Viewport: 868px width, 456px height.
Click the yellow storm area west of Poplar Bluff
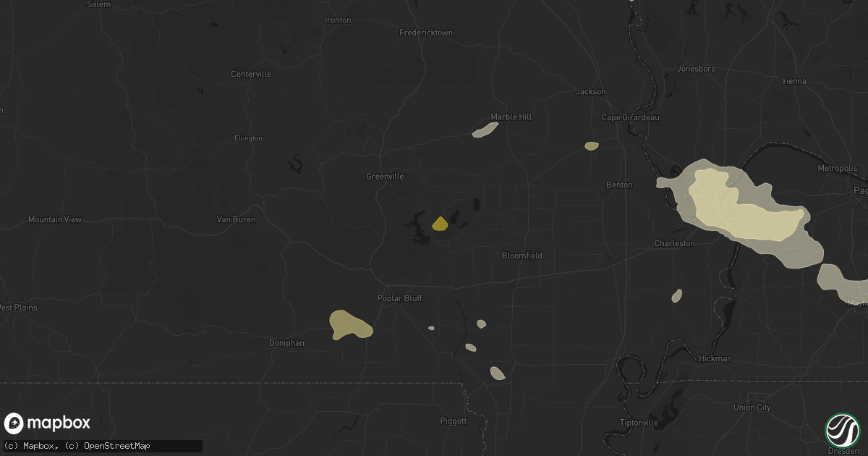[x=351, y=324]
